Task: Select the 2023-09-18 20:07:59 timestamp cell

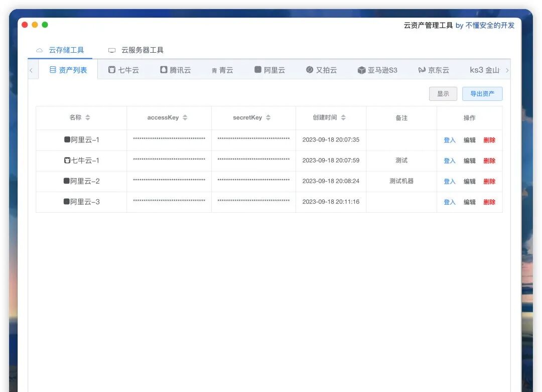Action: (331, 161)
